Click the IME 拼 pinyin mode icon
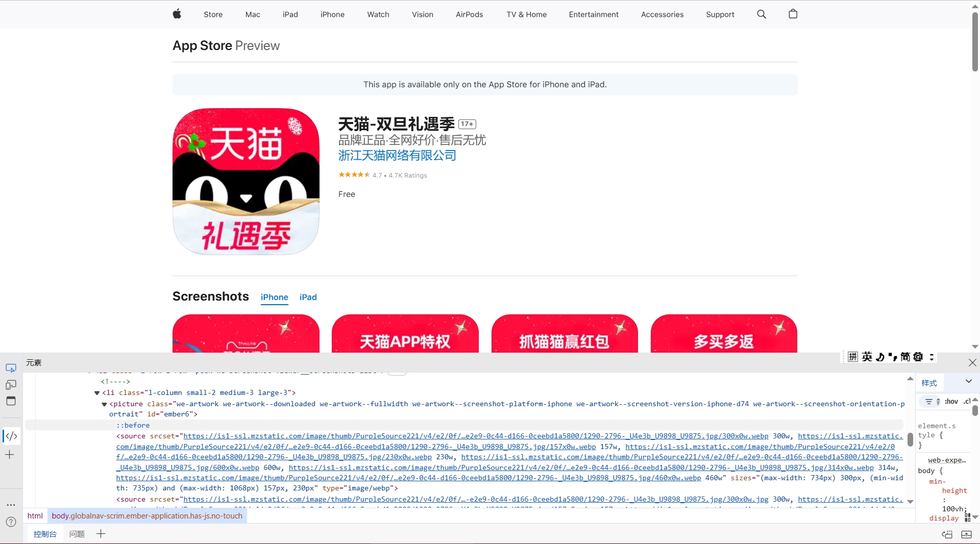Viewport: 980px width, 544px height. click(x=853, y=357)
